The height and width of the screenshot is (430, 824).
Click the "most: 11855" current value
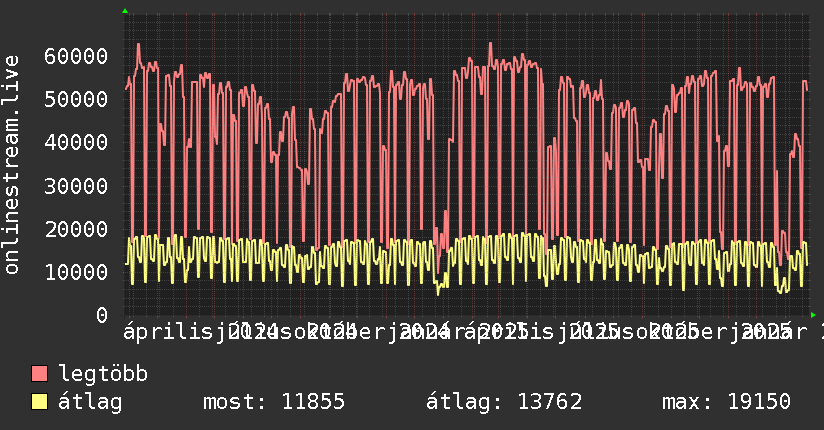click(273, 402)
